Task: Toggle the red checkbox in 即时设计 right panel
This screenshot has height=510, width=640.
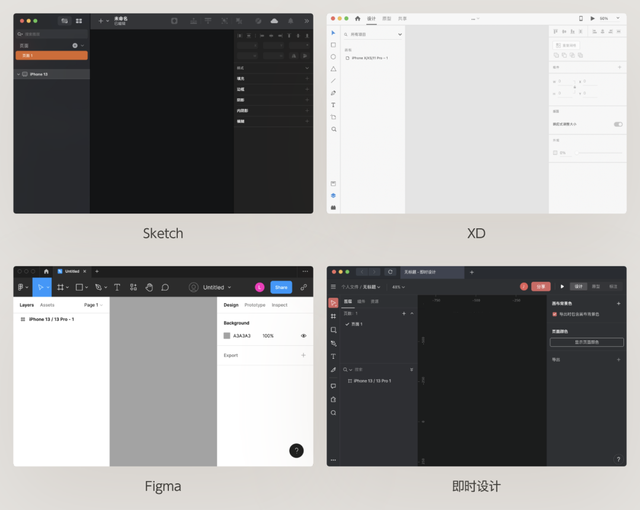Action: 555,314
